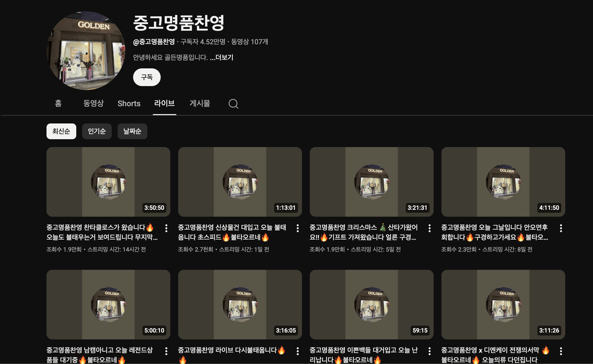Open options for the 4:11:50 livestream

561,228
